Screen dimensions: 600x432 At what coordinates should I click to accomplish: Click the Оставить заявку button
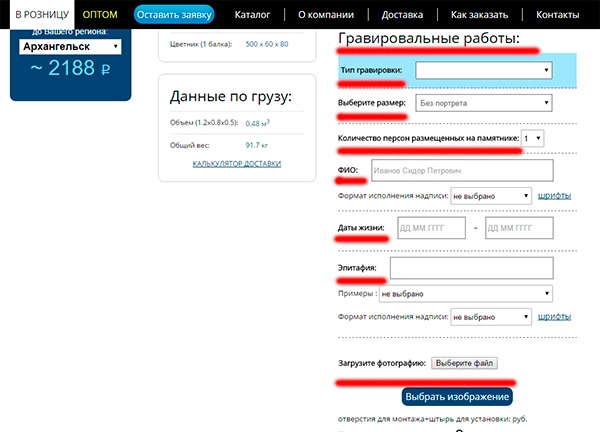coord(174,16)
